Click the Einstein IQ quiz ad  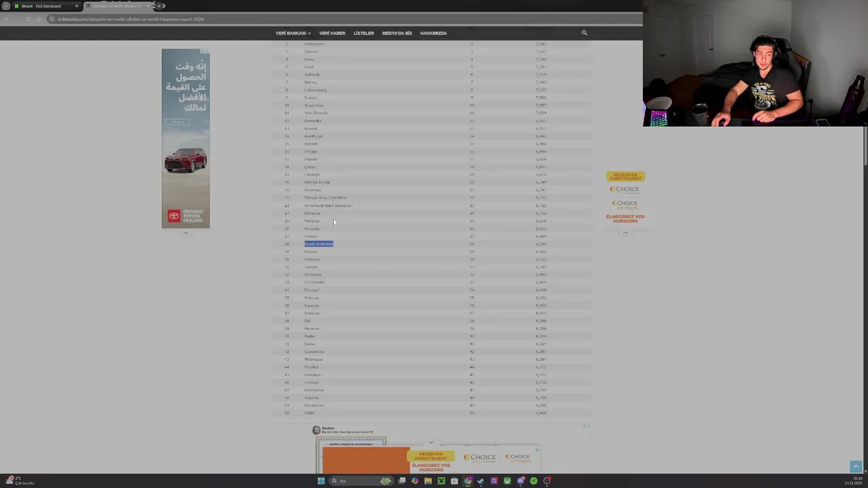click(x=351, y=450)
